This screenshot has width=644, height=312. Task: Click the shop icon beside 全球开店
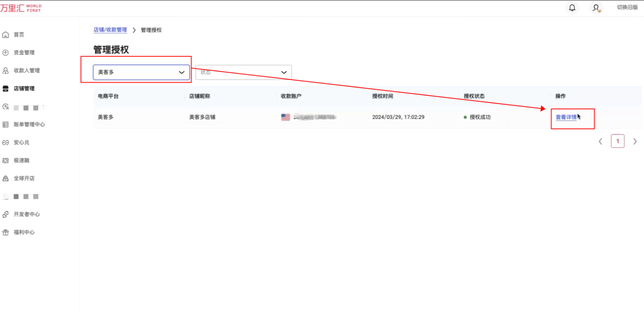6,178
